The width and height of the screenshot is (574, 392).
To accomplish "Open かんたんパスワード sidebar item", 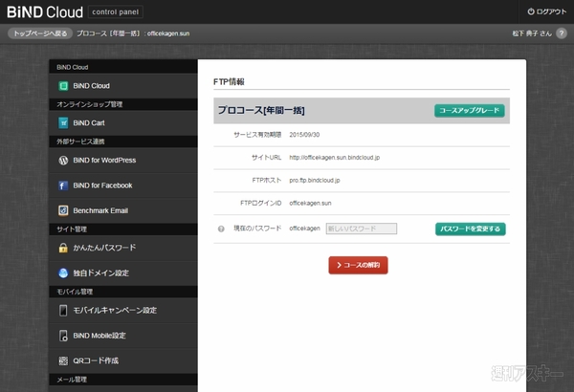I will (123, 248).
